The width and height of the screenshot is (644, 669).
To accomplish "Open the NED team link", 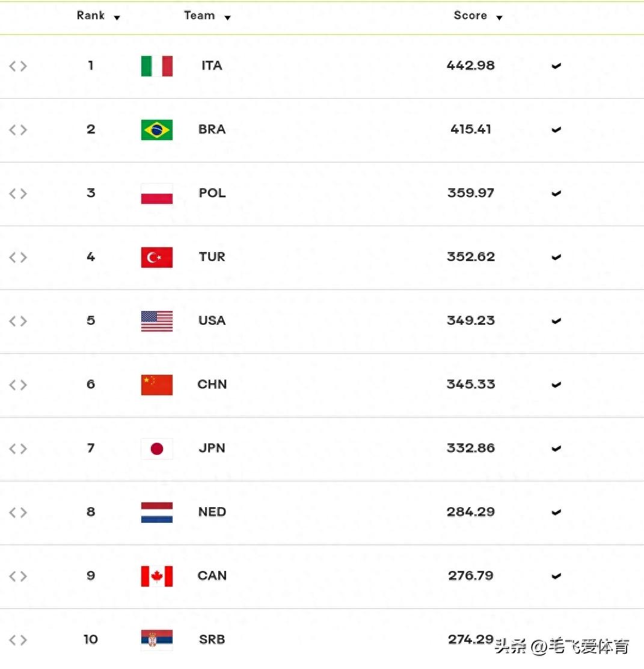I will 212,512.
